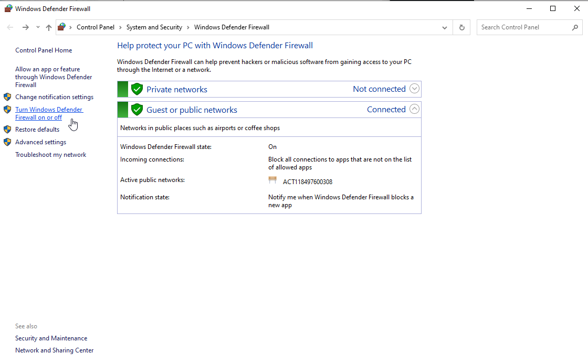588x364 pixels.
Task: Click the Refresh icon in the address bar
Action: (461, 27)
